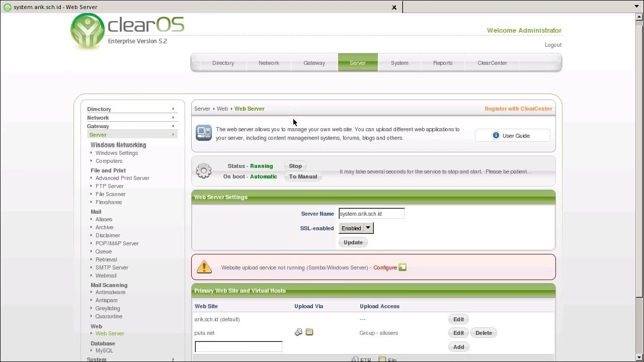
Task: Click the Update button
Action: click(353, 242)
